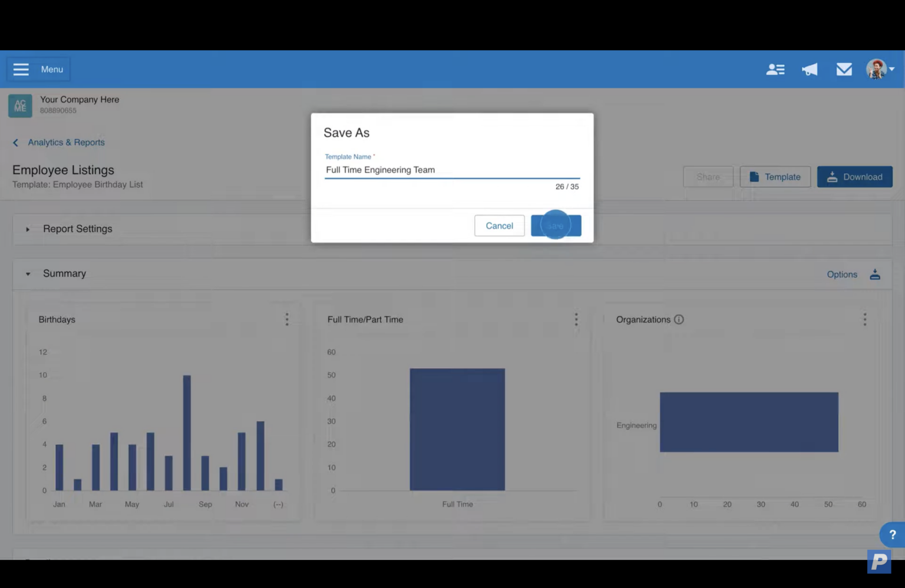This screenshot has height=588, width=905.
Task: Click the megaphone announcements icon
Action: [x=810, y=70]
